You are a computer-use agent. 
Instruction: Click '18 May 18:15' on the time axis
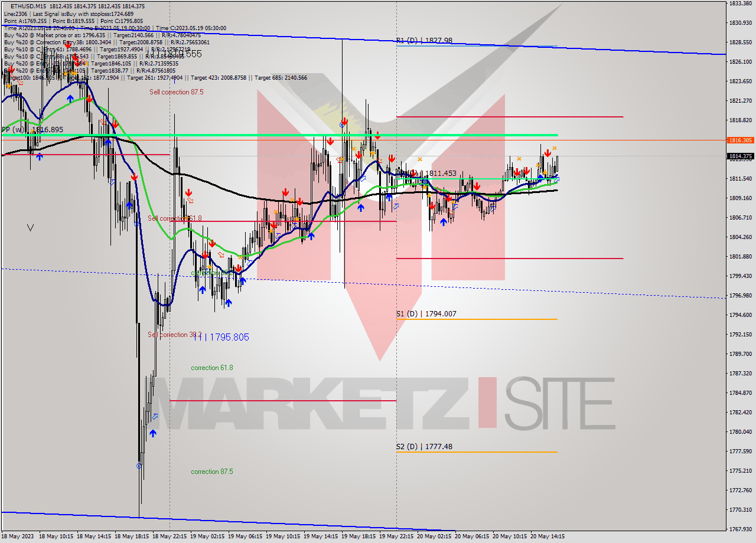pyautogui.click(x=132, y=537)
